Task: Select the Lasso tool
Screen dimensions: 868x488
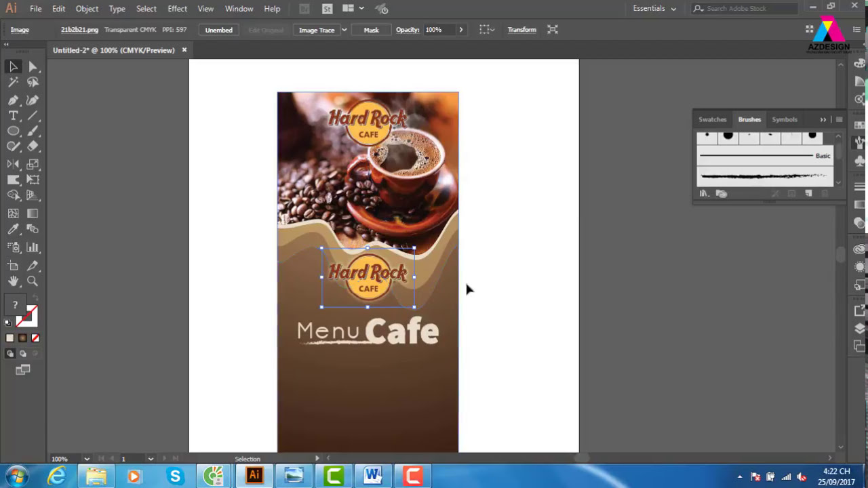Action: click(33, 82)
